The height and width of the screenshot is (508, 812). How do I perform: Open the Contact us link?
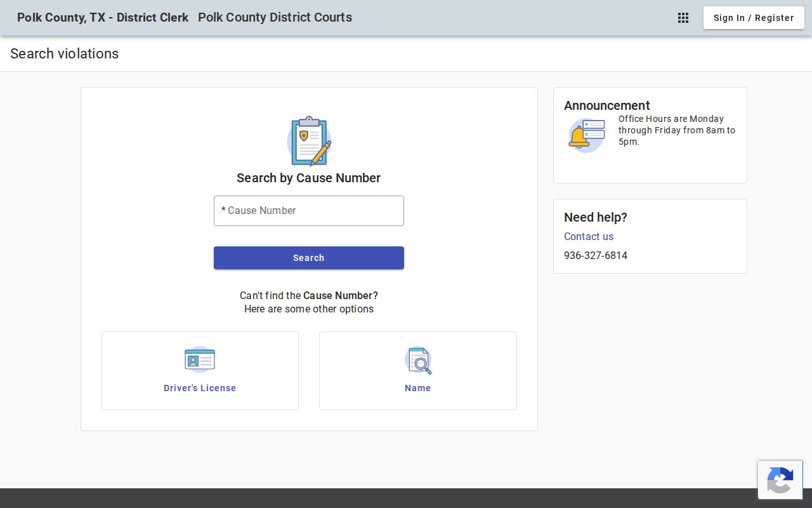pyautogui.click(x=589, y=236)
